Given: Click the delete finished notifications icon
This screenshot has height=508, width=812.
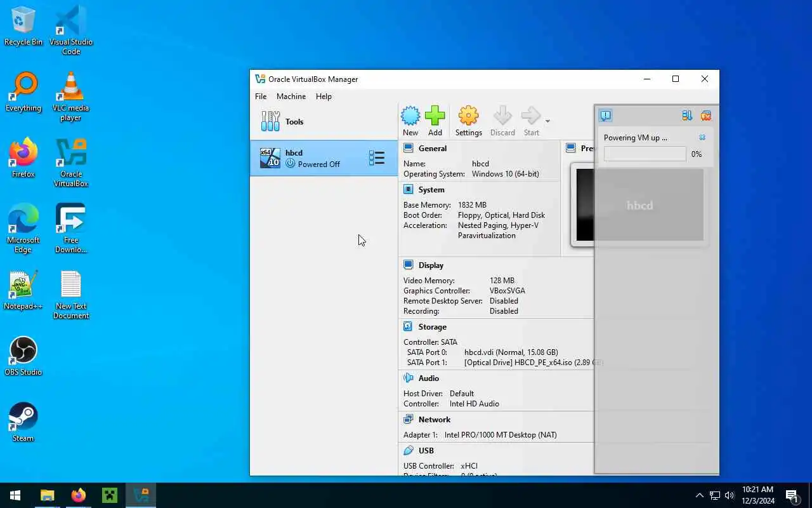Looking at the screenshot, I should point(705,116).
